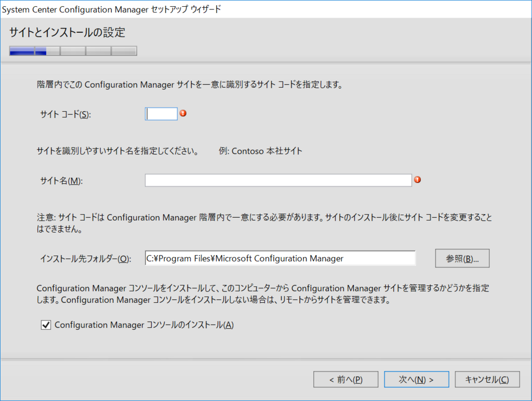The height and width of the screenshot is (401, 532).
Task: Toggle the Configuration Manager console install checkbox
Action: (46, 325)
